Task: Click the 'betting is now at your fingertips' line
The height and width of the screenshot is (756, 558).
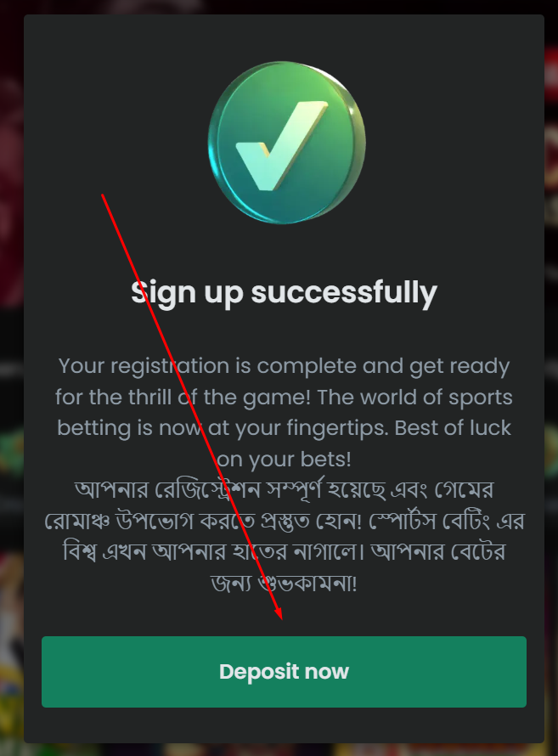Action: (284, 429)
